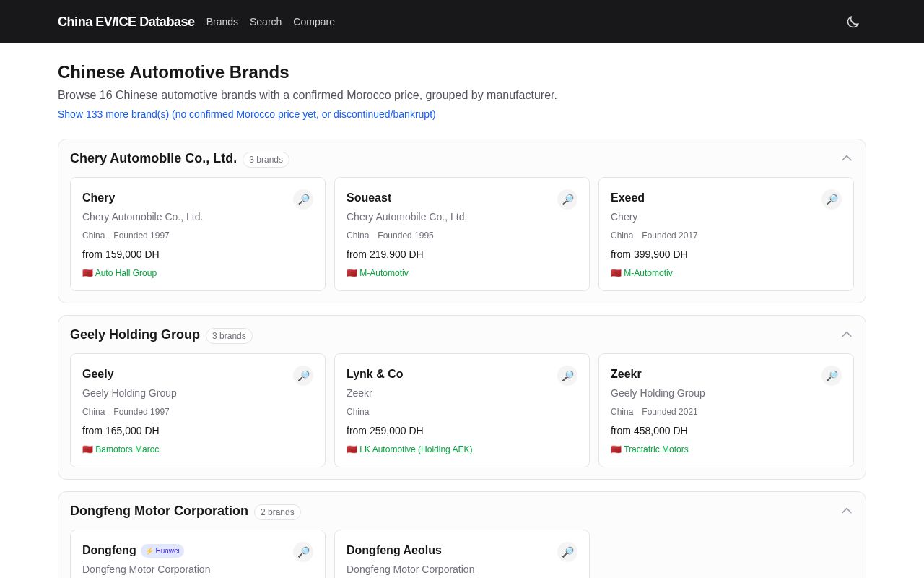The height and width of the screenshot is (578, 924).
Task: Open the magnifier icon on Dongfeng Aeolus card
Action: point(567,552)
